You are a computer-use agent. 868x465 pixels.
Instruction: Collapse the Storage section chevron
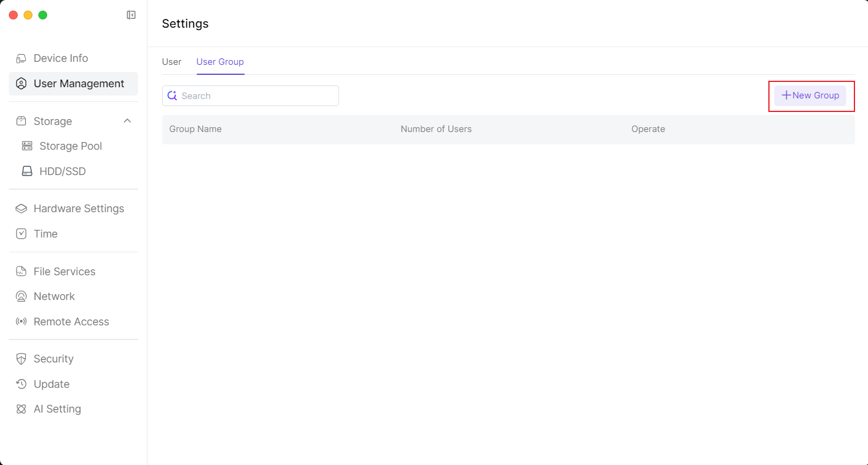(x=127, y=121)
